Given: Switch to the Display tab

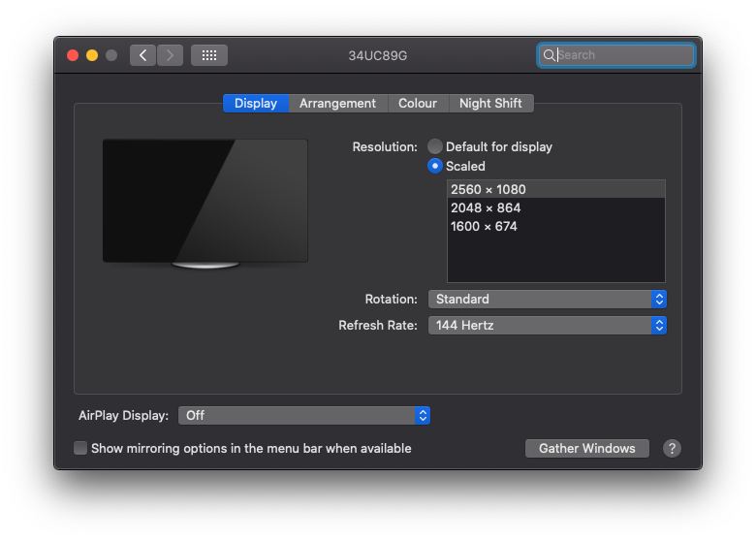Looking at the screenshot, I should pos(256,103).
